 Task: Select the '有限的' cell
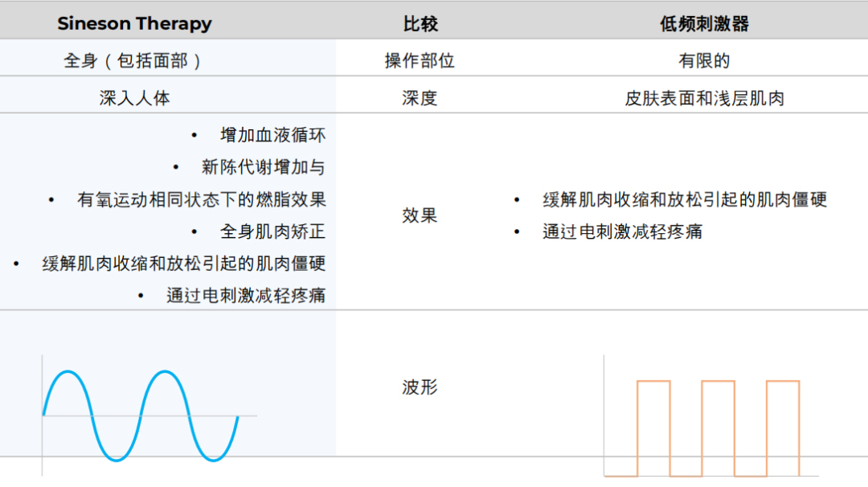[704, 60]
